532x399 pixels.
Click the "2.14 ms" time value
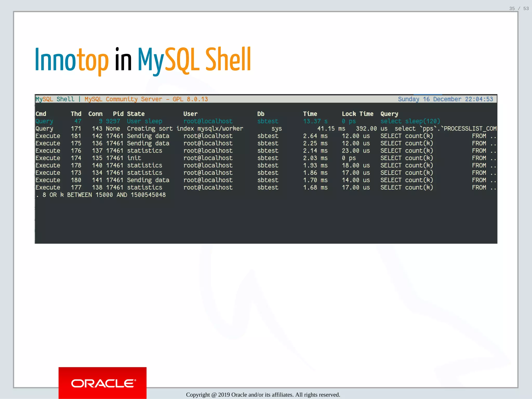315,151
